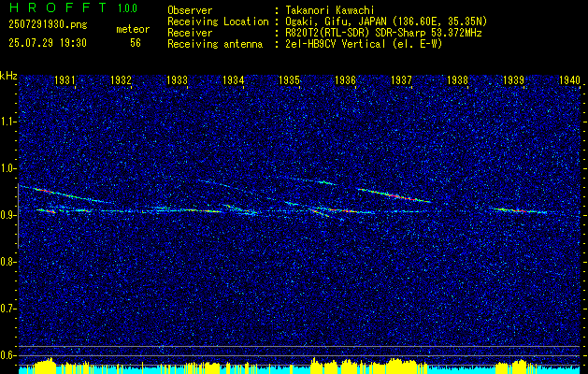Click the red meteor echo near 1937
Screen dimensions: 588x374
pyautogui.click(x=394, y=195)
